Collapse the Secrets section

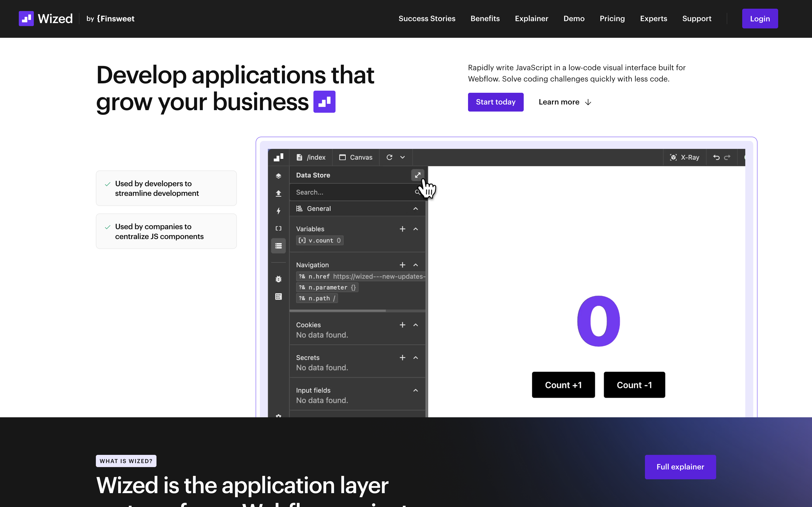coord(416,357)
